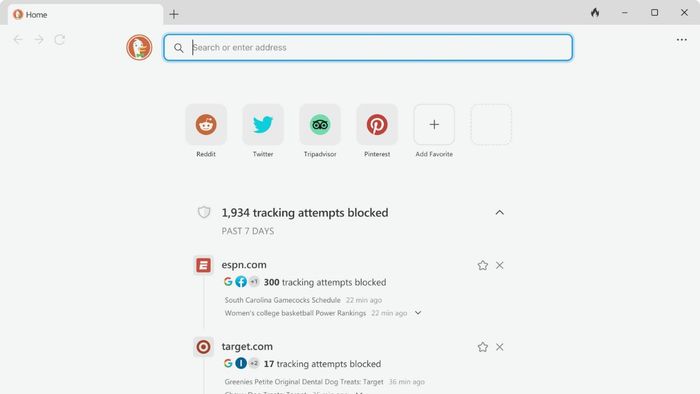Remove espn.com entry with X
This screenshot has width=700, height=394.
pos(500,265)
